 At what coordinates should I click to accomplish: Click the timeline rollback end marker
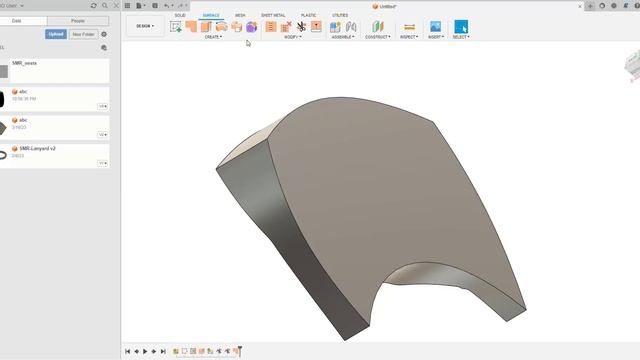pos(240,351)
